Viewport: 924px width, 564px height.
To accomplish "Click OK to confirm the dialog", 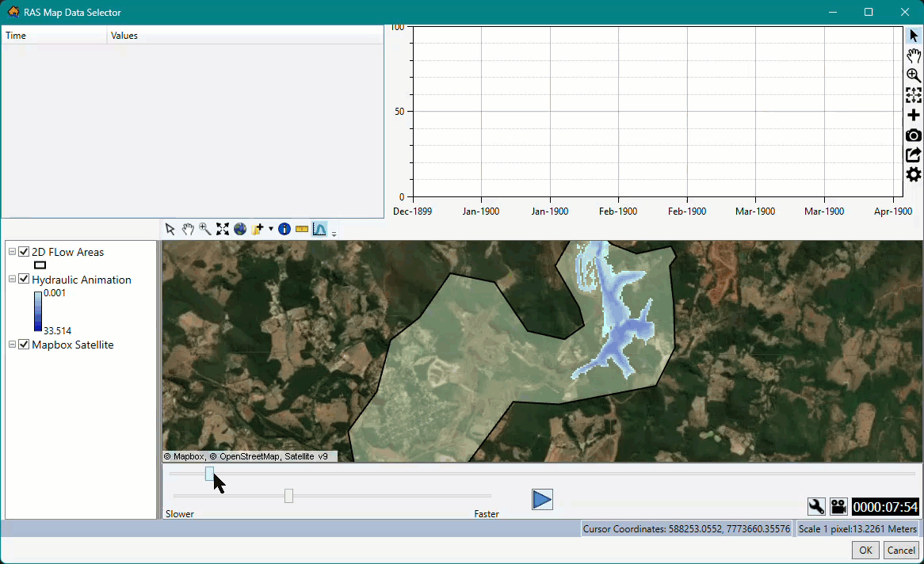I will click(865, 550).
